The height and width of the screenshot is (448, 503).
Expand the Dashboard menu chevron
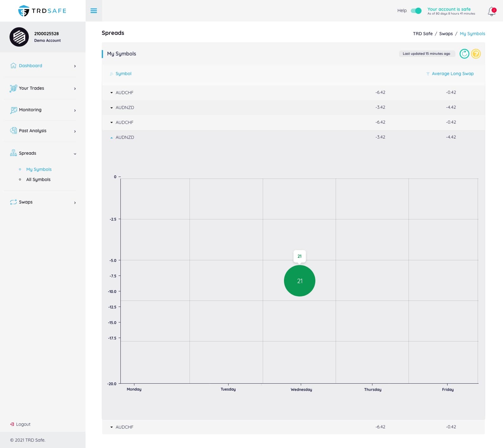coord(75,66)
